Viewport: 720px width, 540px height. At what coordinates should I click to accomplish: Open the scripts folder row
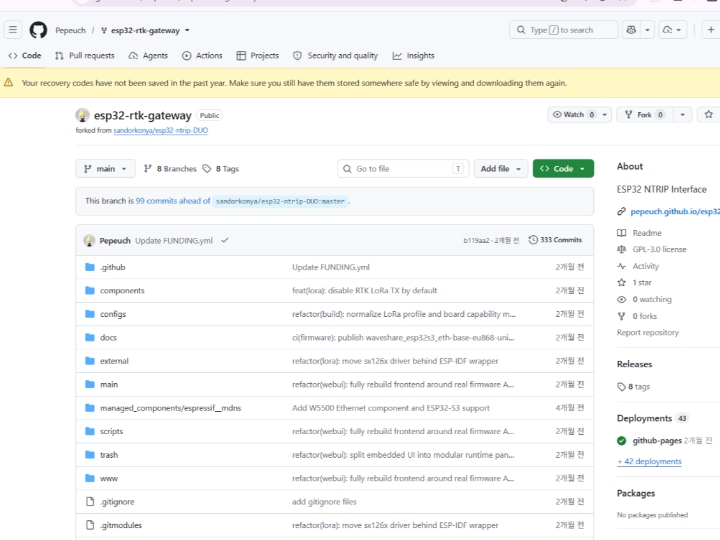[x=335, y=431]
